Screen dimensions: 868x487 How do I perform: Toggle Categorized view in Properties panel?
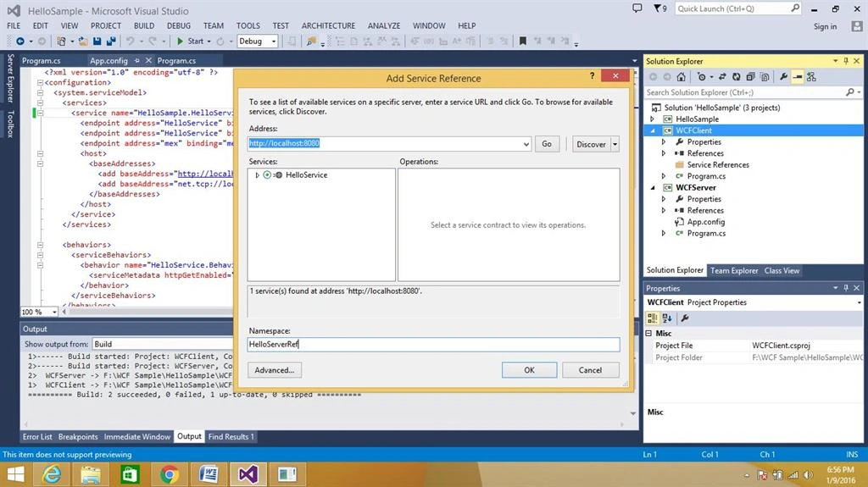point(653,318)
